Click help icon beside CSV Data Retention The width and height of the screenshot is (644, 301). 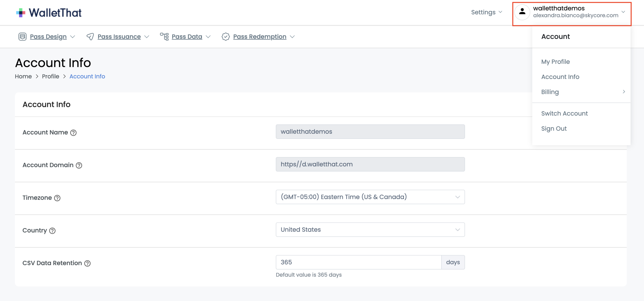click(87, 263)
